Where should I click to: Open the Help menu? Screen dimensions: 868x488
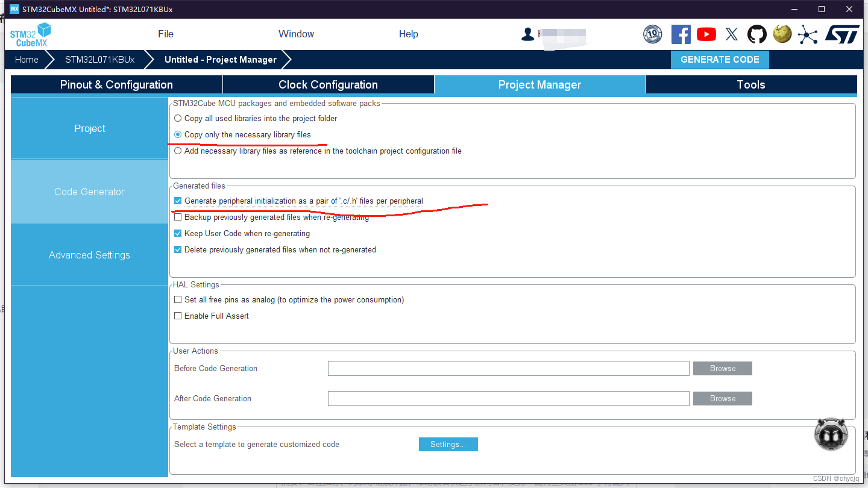[x=409, y=34]
